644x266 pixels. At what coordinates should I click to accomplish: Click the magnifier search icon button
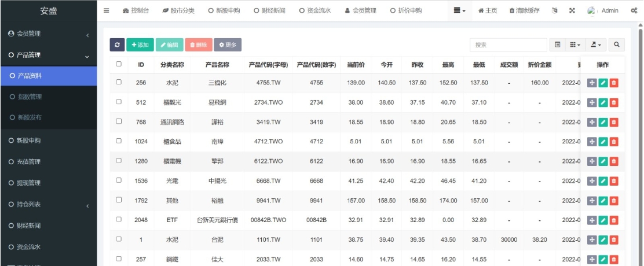[616, 45]
